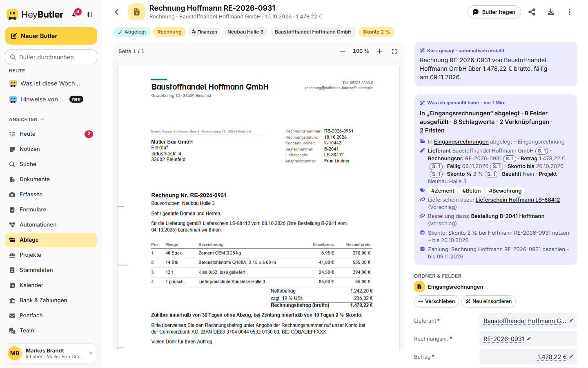This screenshot has height=368, width=588.
Task: Click the Eingangsrechnungen folder icon
Action: (419, 287)
